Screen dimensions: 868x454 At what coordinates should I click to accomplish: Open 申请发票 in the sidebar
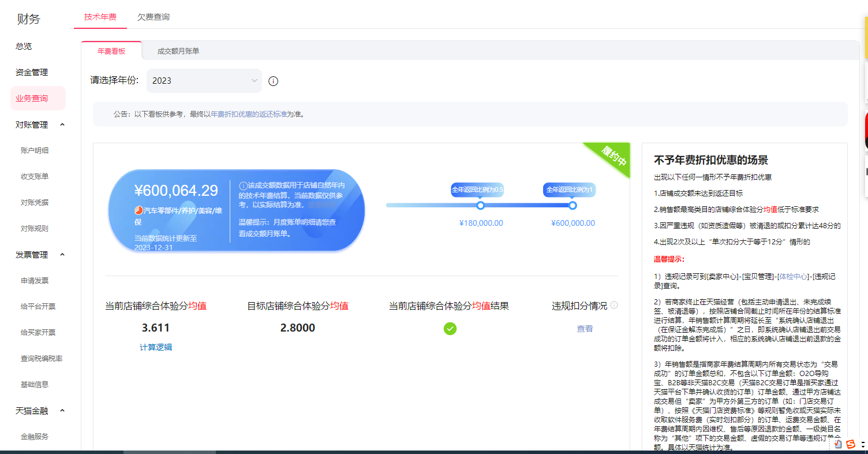35,280
